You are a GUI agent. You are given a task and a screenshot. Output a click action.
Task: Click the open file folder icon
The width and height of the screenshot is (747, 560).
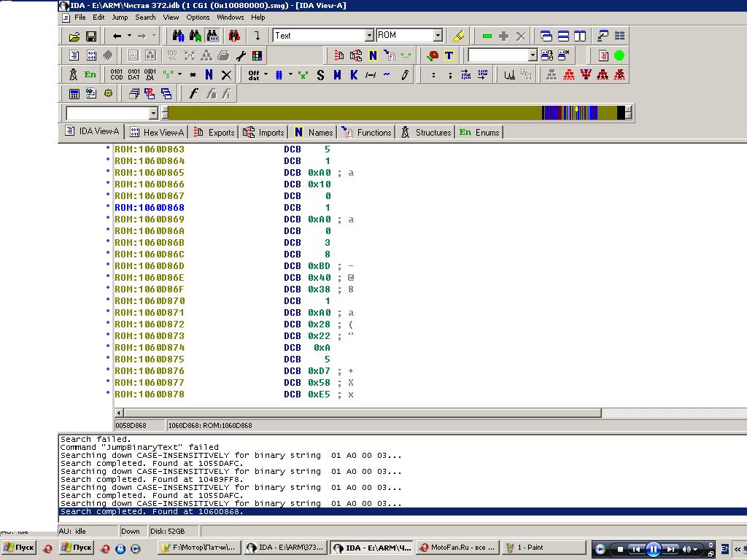pyautogui.click(x=74, y=36)
